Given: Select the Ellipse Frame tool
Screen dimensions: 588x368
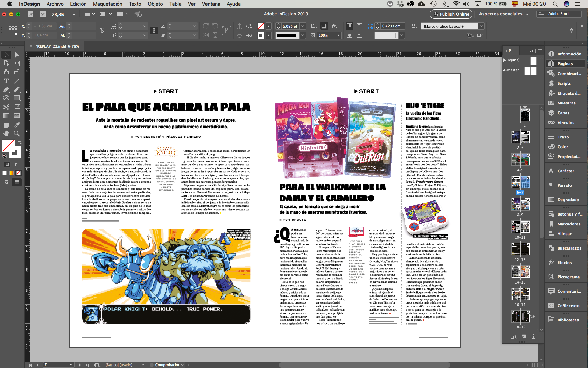Looking at the screenshot, I should (x=6, y=98).
